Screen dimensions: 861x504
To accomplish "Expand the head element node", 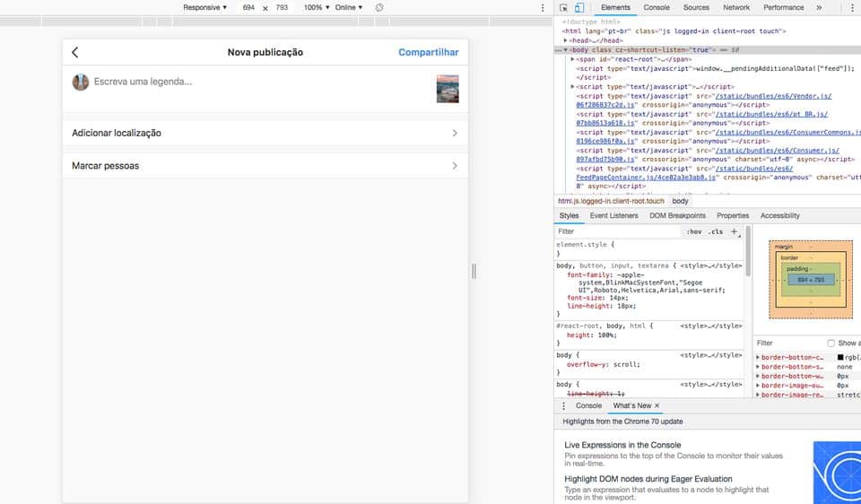I will (566, 40).
